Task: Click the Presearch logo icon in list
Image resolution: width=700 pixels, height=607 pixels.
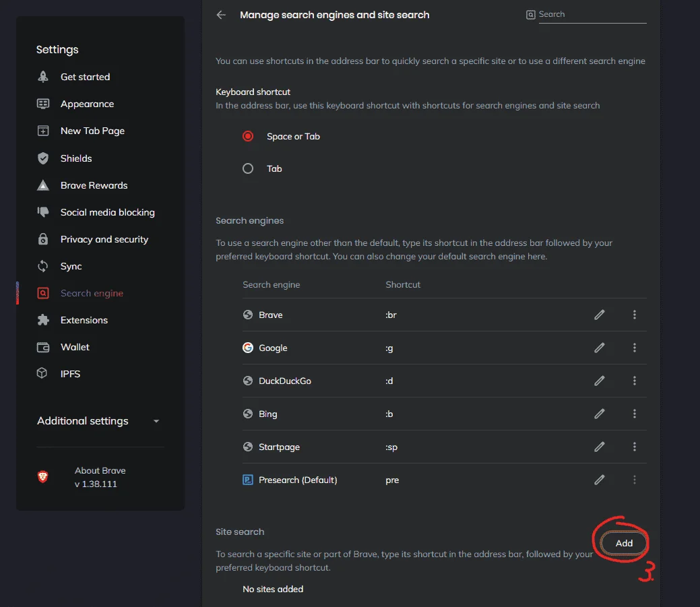Action: (x=248, y=480)
